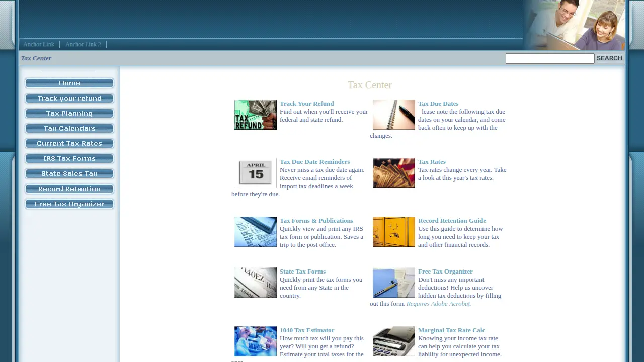This screenshot has height=362, width=644.
Task: Click the Tax Forms & Publications image
Action: coord(256,232)
